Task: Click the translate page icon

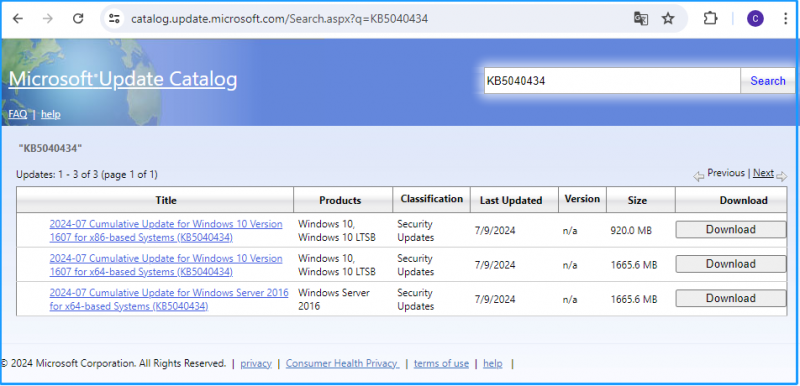Action: click(x=641, y=19)
